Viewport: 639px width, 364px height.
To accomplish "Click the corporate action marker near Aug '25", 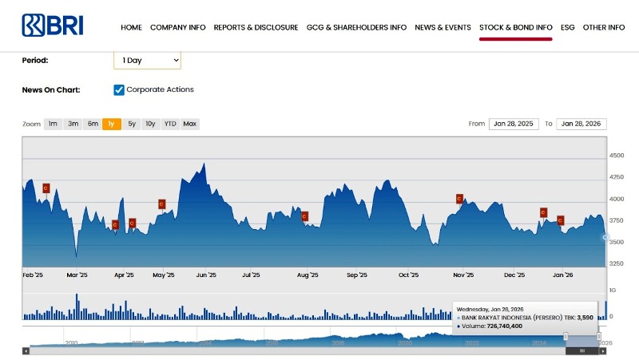I will coord(304,216).
